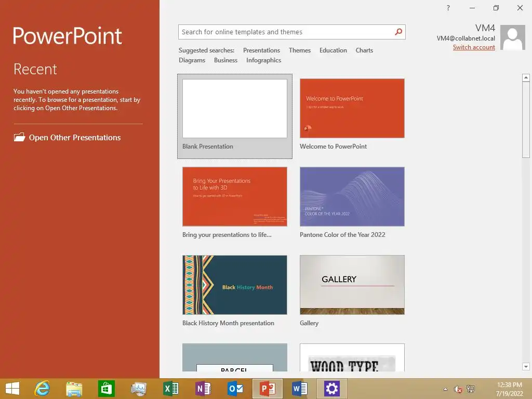Viewport: 532px width, 399px height.
Task: Click the template list scrollbar thumb
Action: (526, 120)
